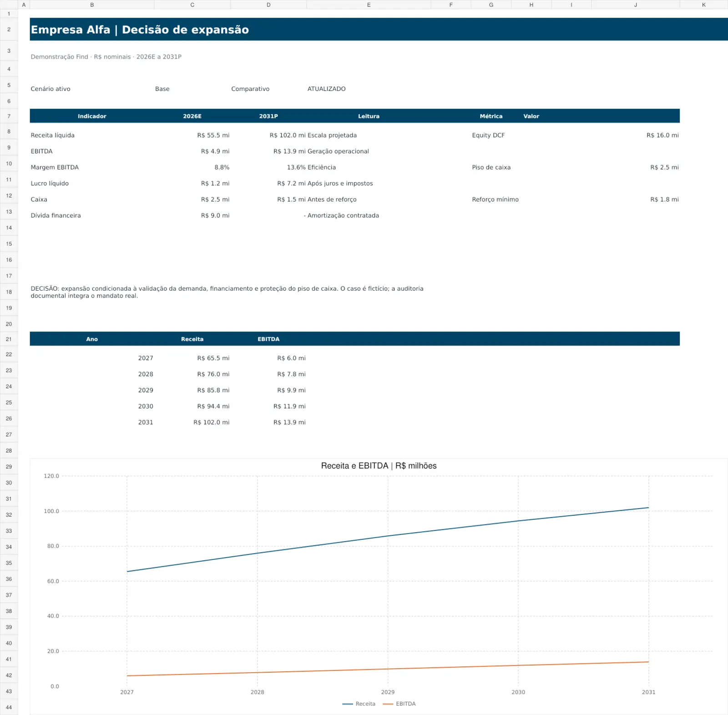Select column E via its header
Viewport: 728px width, 715px height.
click(x=369, y=5)
